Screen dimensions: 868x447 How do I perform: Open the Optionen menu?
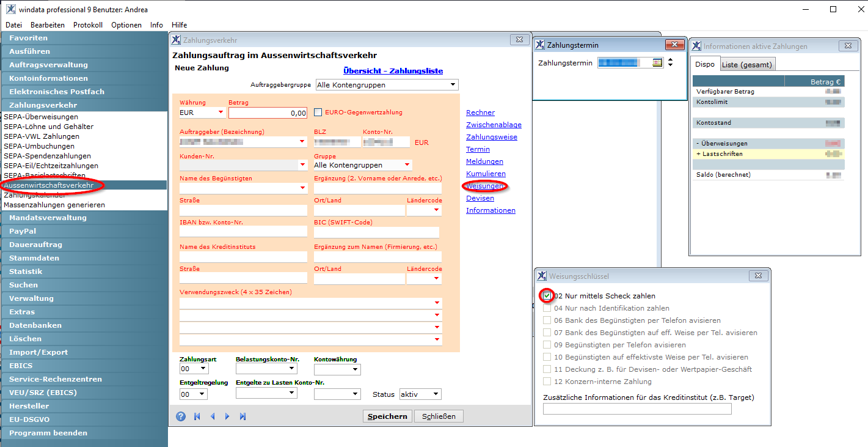point(126,25)
